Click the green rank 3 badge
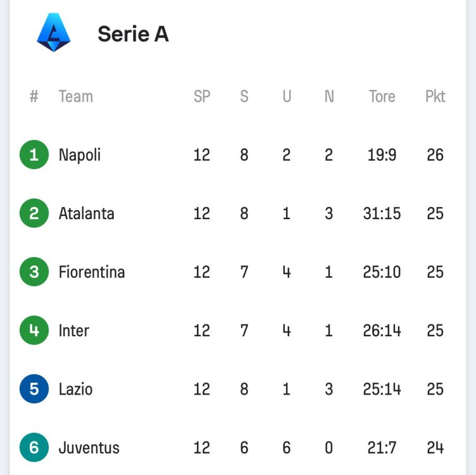Screen dimensions: 476x475 tap(34, 272)
